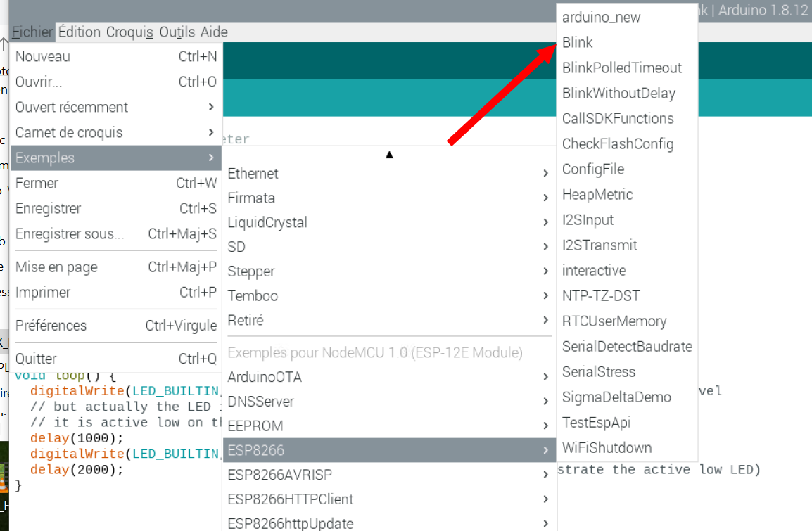
Task: Expand the Retiré examples submenu
Action: click(x=389, y=321)
